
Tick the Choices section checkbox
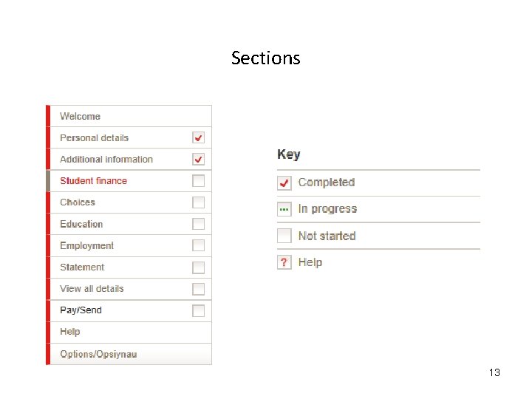tap(198, 202)
